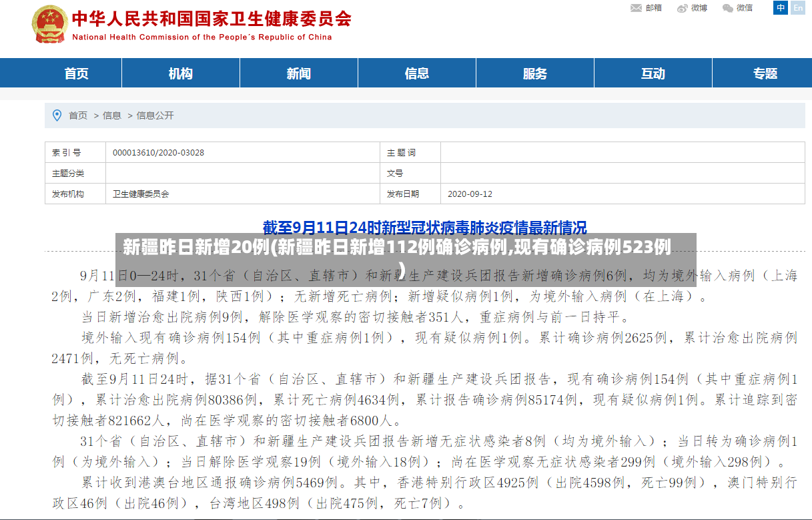Click the 卫生健康委员会 publisher cell
812x520 pixels.
click(141, 194)
